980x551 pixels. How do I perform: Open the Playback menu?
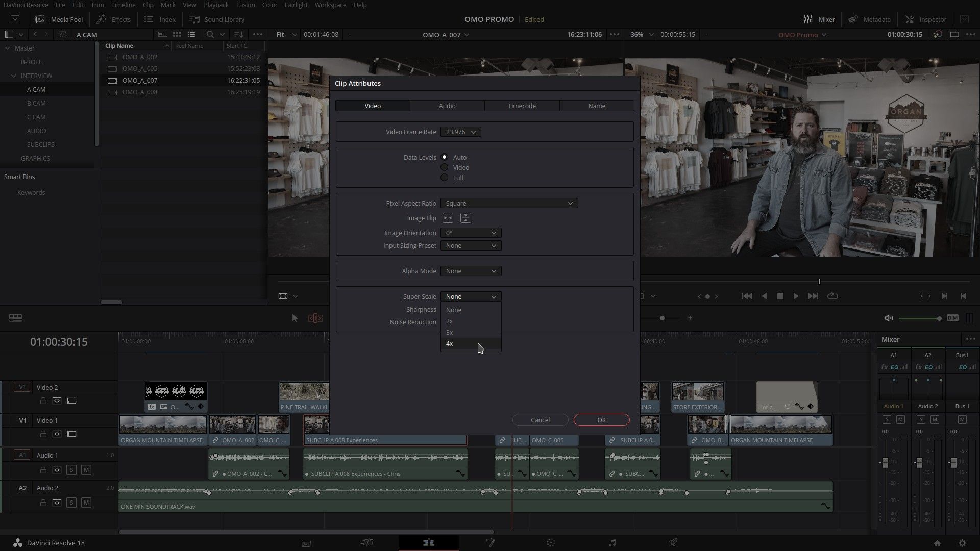[x=215, y=5]
